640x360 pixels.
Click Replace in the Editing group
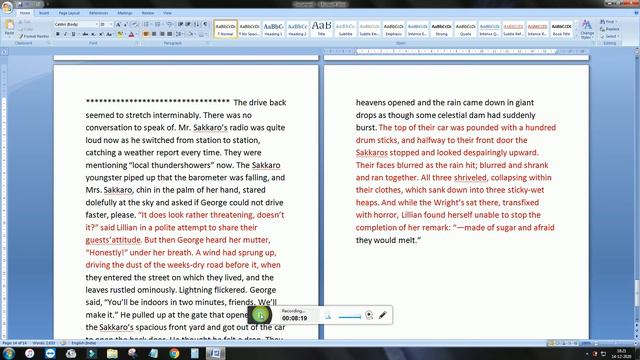[x=610, y=29]
